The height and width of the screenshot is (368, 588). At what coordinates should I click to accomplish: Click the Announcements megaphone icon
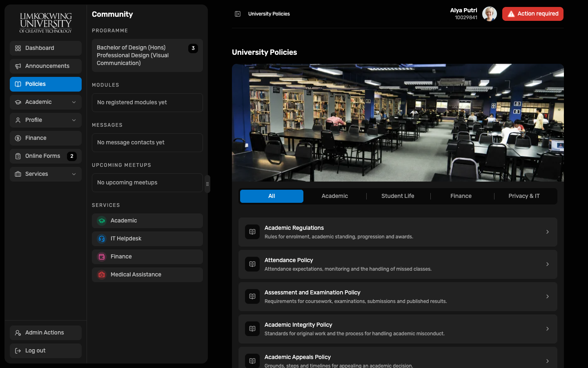coord(18,66)
